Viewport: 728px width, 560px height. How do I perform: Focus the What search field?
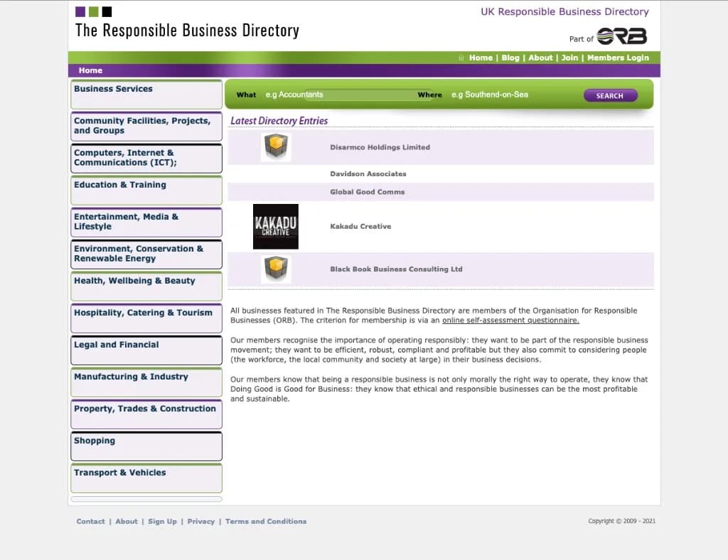[338, 95]
